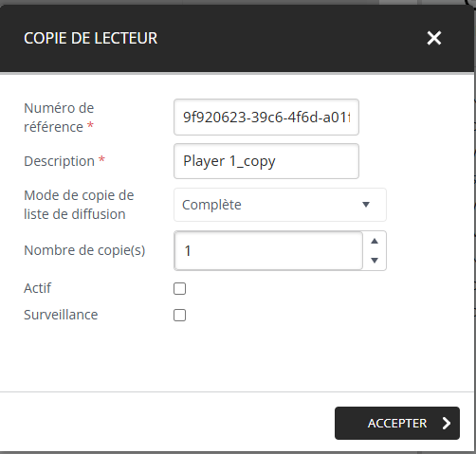Close the Copie de lecteur dialog
Image resolution: width=476 pixels, height=454 pixels.
click(x=434, y=38)
